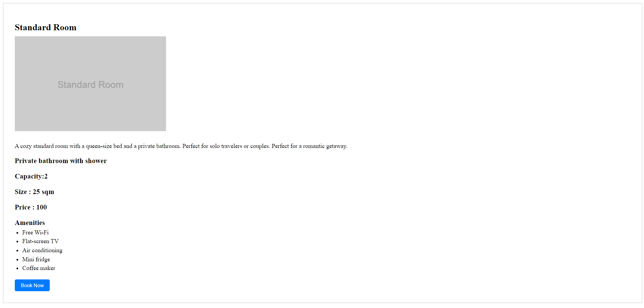644x308 pixels.
Task: Click the Free Wi-Fi amenity item
Action: [35, 232]
